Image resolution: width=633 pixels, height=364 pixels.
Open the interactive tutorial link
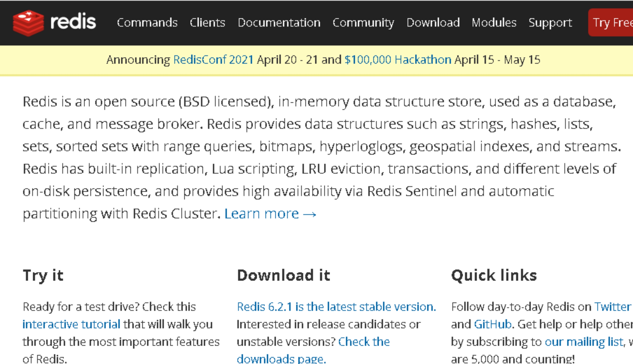71,324
